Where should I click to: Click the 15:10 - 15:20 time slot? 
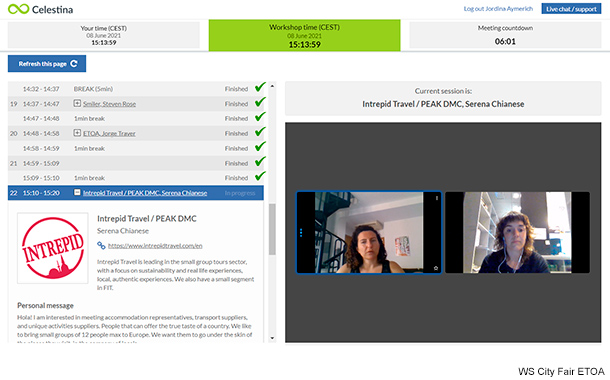(41, 193)
